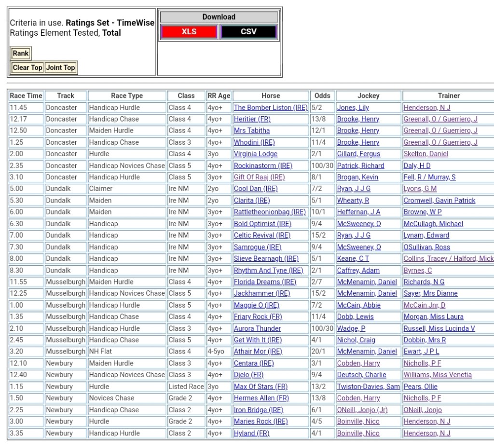Viewport: 494px width, 448px height.
Task: Open trainer link Skelton, Daniel
Action: point(425,154)
